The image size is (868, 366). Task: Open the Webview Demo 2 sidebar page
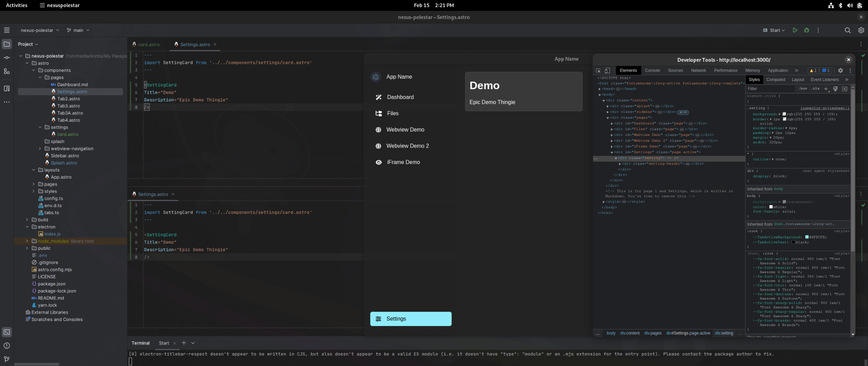(407, 146)
